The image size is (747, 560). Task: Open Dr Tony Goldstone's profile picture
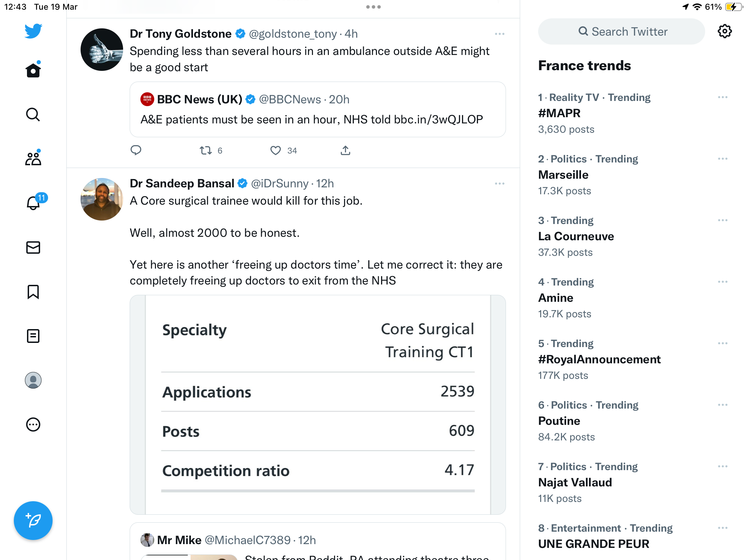click(102, 49)
